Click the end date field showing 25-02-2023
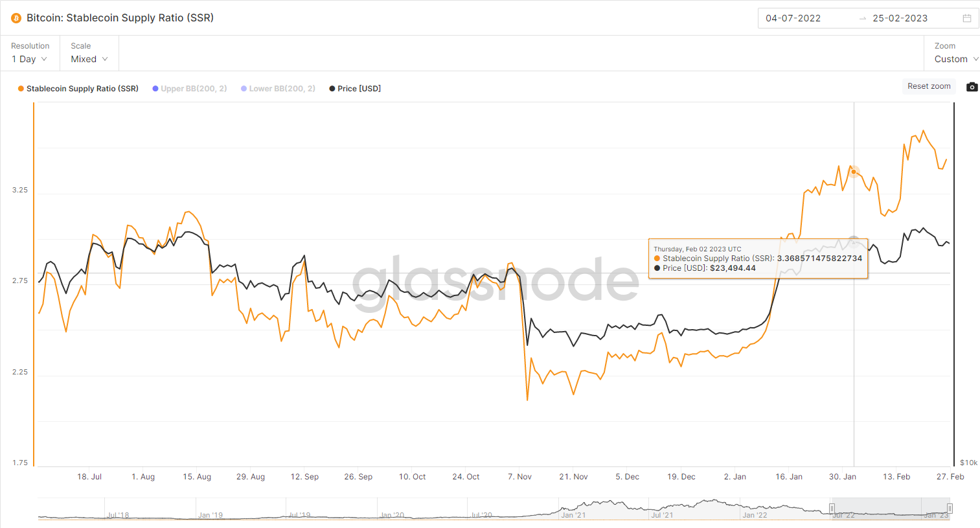The height and width of the screenshot is (528, 980). 900,18
